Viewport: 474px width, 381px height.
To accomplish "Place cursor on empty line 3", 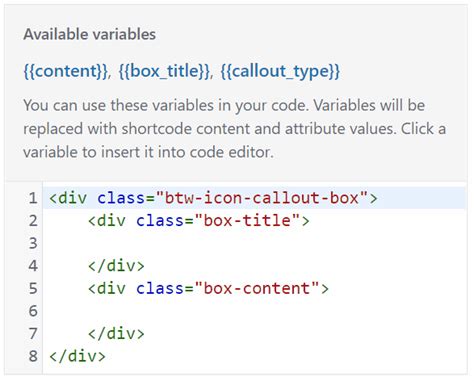I will click(x=253, y=243).
